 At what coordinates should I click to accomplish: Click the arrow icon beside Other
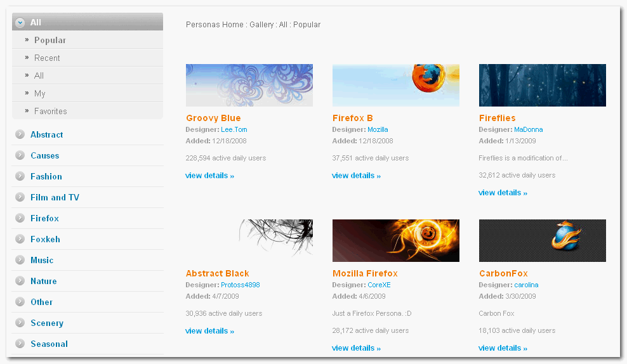click(x=20, y=302)
